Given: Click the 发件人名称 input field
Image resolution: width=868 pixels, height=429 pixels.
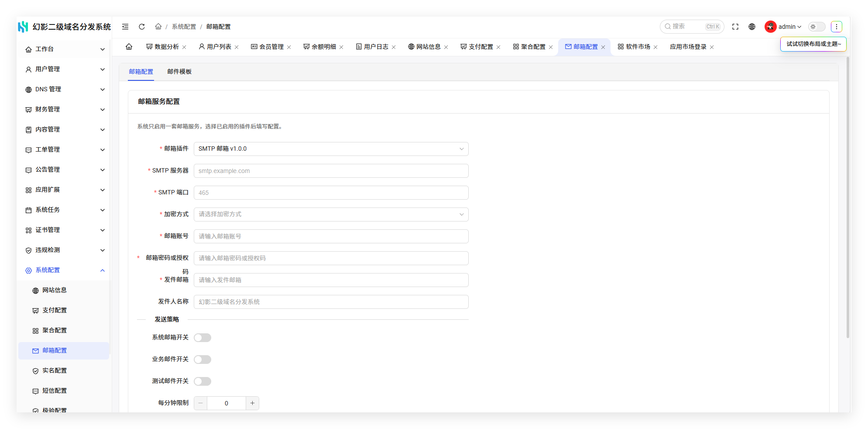Looking at the screenshot, I should point(331,302).
